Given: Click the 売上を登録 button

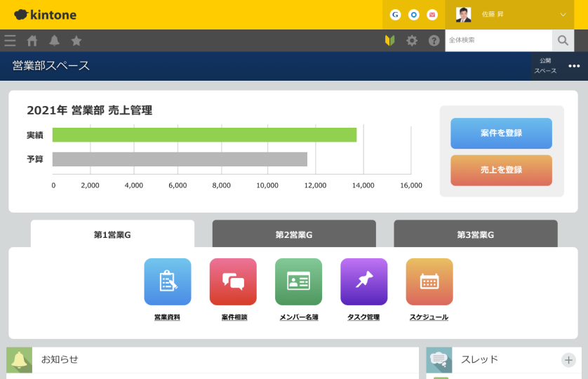Looking at the screenshot, I should (x=501, y=170).
